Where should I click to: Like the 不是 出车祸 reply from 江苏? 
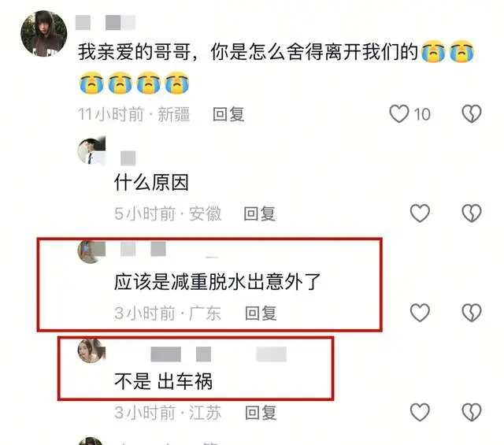coord(420,412)
